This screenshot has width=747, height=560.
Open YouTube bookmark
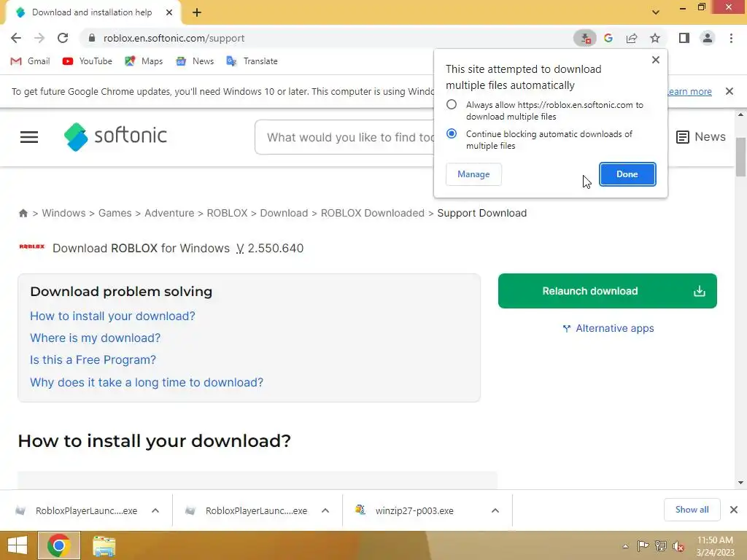coord(88,61)
